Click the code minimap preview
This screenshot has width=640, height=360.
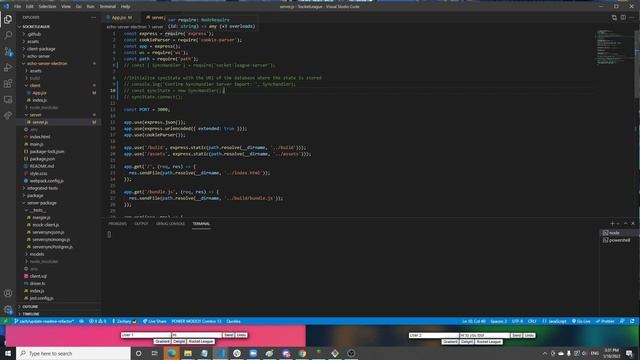tap(611, 47)
